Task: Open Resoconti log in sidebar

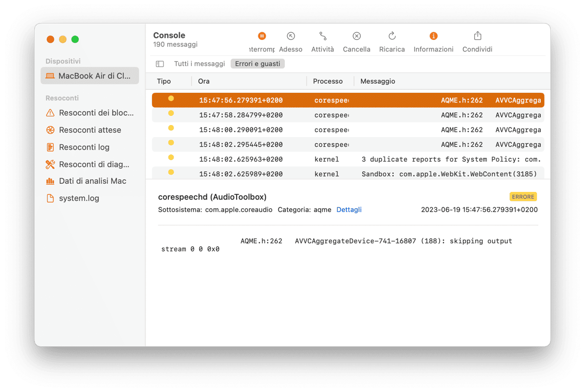Action: click(x=84, y=147)
